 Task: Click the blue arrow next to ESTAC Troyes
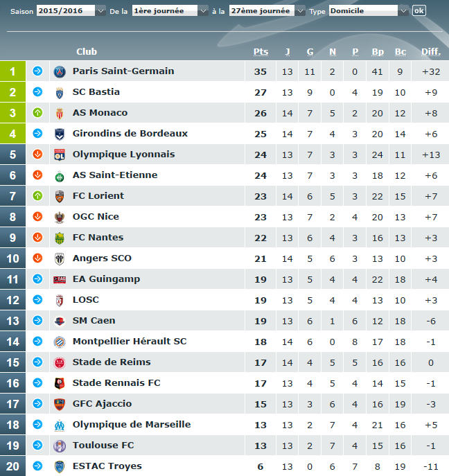pyautogui.click(x=37, y=466)
